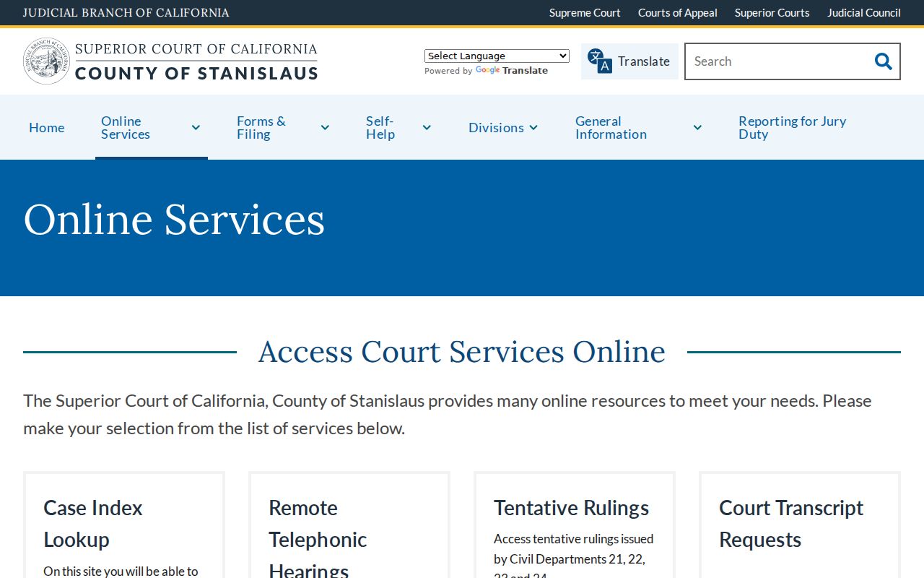The image size is (924, 578).
Task: Expand the Forms & Filing chevron
Action: 325,128
